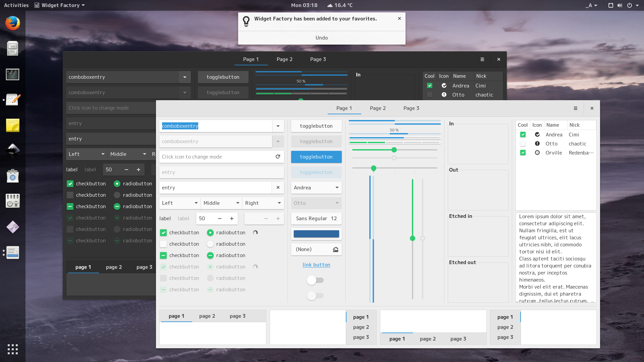Switch to Page 2 tab in light window
644x362 pixels.
(377, 108)
